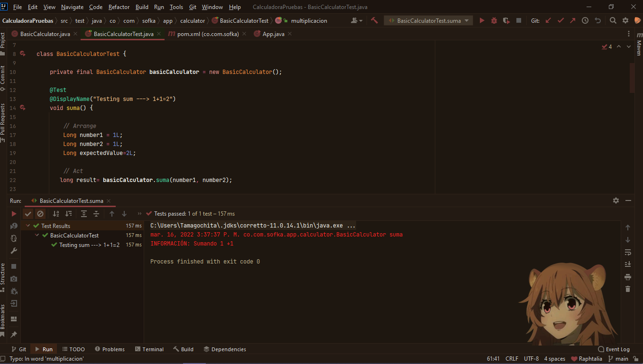Update project via the Git pull arrow icon
The image size is (643, 364).
point(548,20)
